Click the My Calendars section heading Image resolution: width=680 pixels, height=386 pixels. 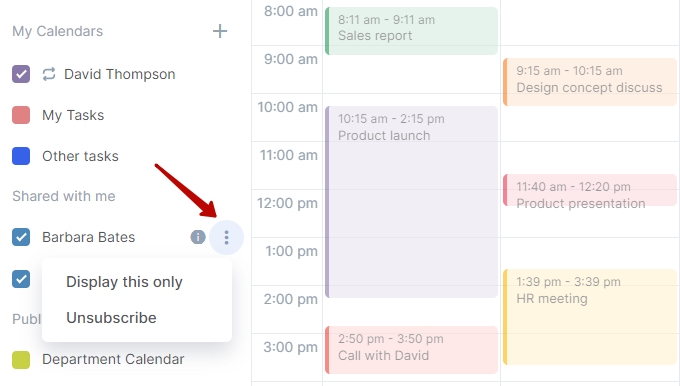click(58, 31)
